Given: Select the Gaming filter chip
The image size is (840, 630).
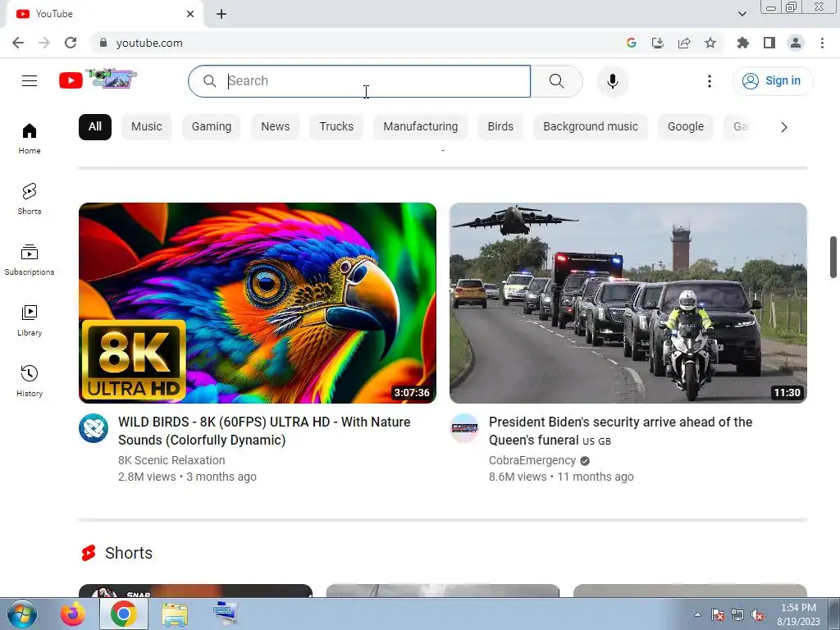Looking at the screenshot, I should tap(212, 127).
